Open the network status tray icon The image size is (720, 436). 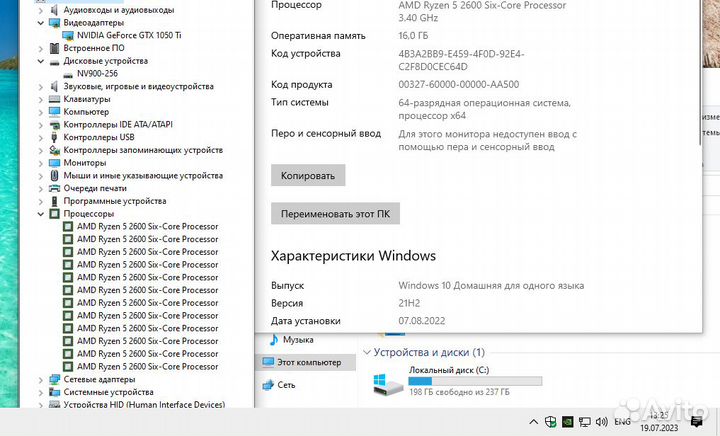(585, 421)
